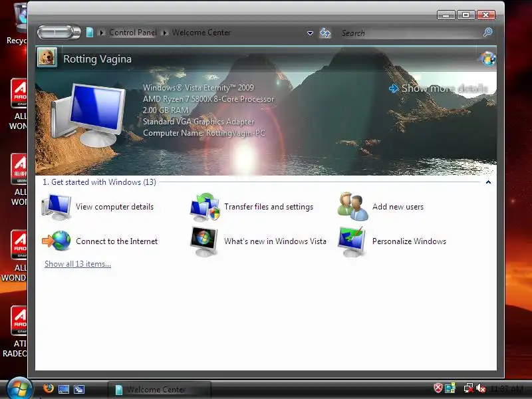Click the Search input field

pyautogui.click(x=410, y=33)
